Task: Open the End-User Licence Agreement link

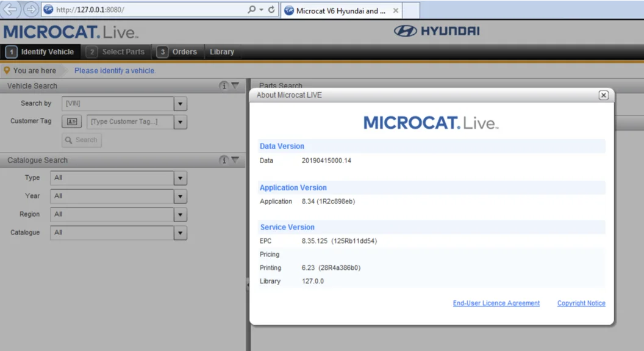Action: [x=496, y=303]
